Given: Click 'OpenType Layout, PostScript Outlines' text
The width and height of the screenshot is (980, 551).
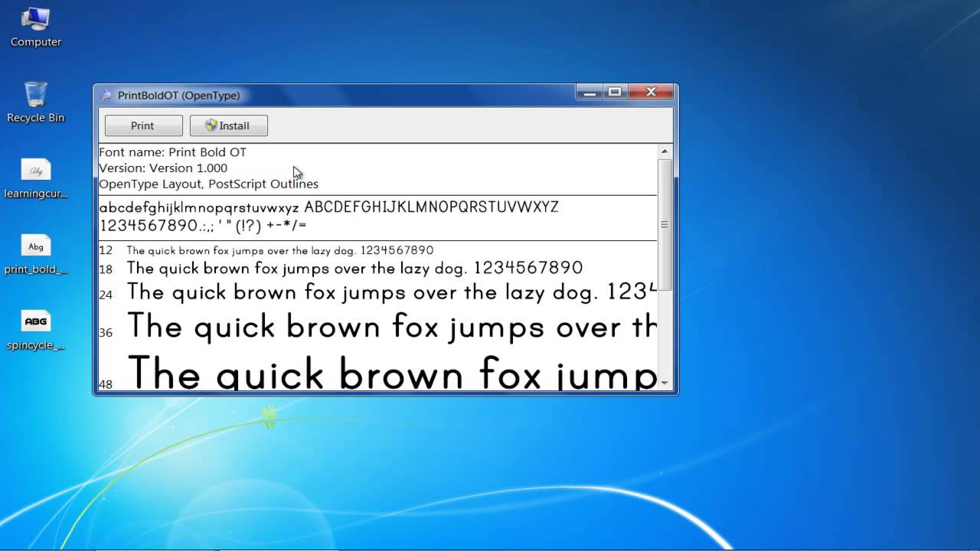Looking at the screenshot, I should (208, 184).
